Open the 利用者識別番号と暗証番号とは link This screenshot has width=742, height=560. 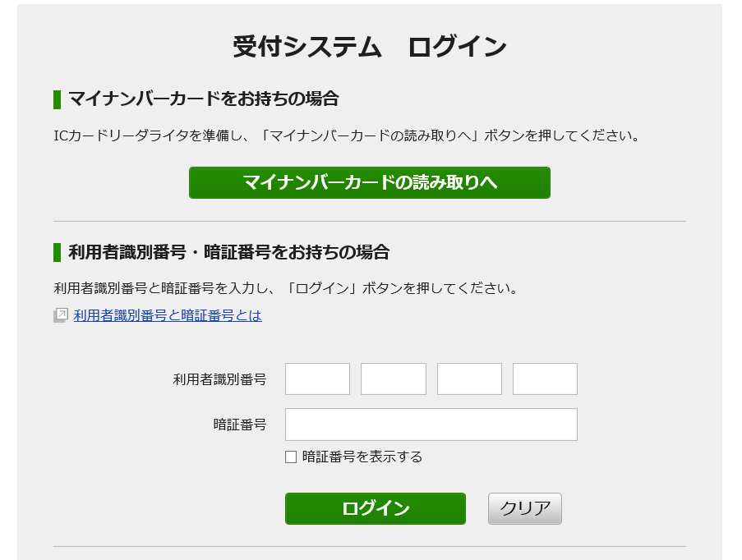pyautogui.click(x=168, y=315)
